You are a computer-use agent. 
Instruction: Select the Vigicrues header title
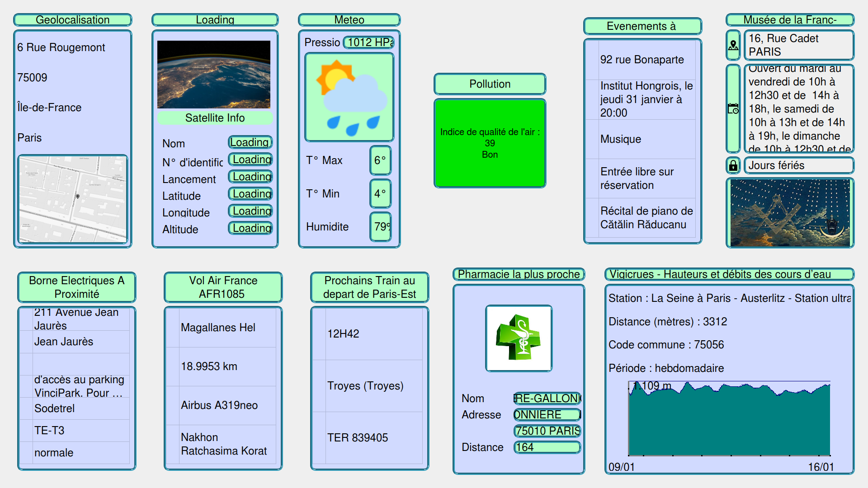coord(729,274)
